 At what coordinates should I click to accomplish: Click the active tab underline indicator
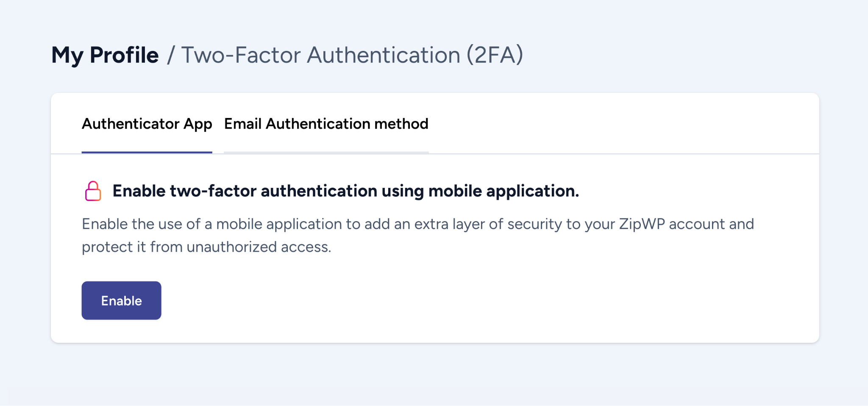(147, 153)
